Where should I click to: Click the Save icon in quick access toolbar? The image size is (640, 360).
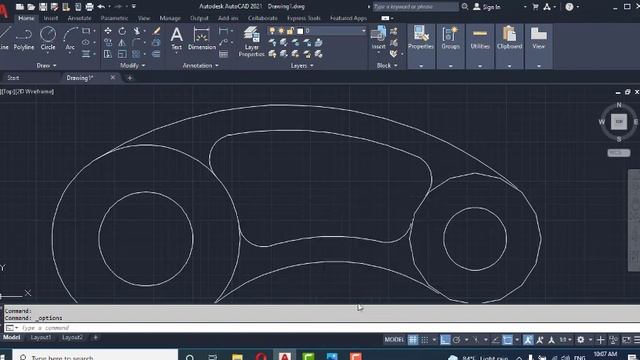(x=43, y=7)
